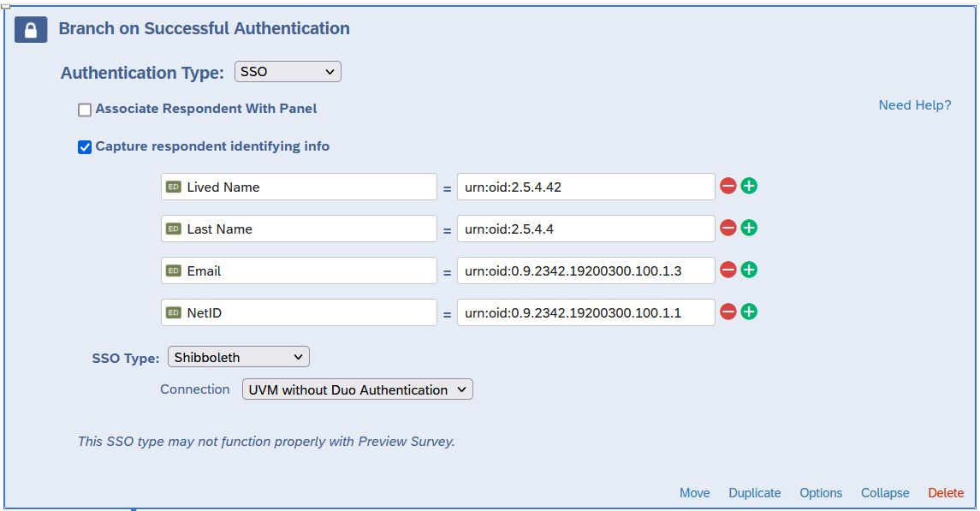Delete the Email embedded data row
The width and height of the screenshot is (980, 511).
pyautogui.click(x=728, y=270)
